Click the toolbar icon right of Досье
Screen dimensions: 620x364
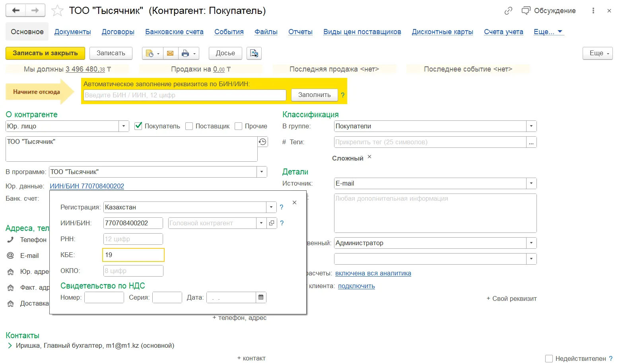pos(254,53)
